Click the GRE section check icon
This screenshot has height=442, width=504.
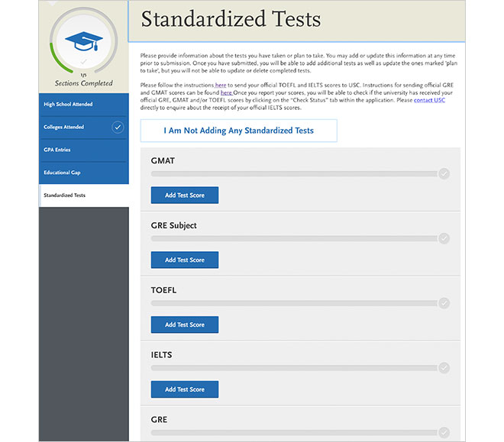click(444, 432)
